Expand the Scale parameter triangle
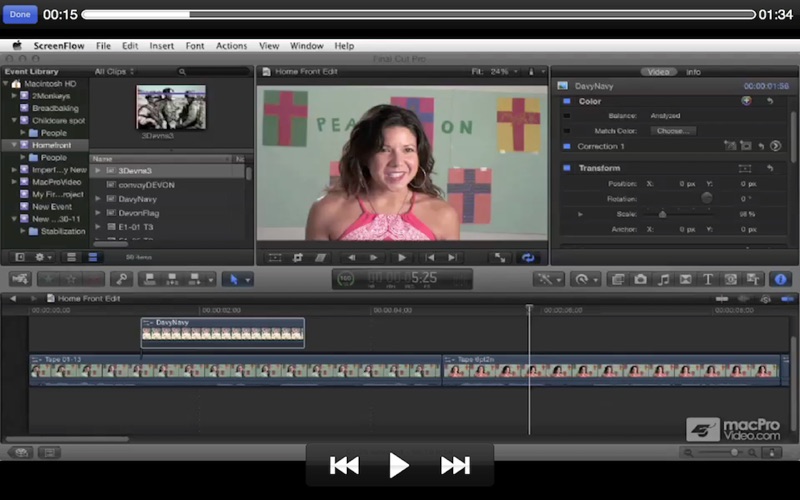The width and height of the screenshot is (800, 500). click(x=580, y=214)
